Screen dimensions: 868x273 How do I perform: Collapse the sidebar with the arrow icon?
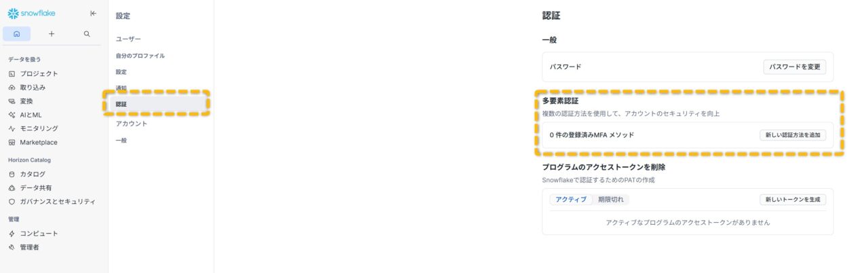point(93,14)
